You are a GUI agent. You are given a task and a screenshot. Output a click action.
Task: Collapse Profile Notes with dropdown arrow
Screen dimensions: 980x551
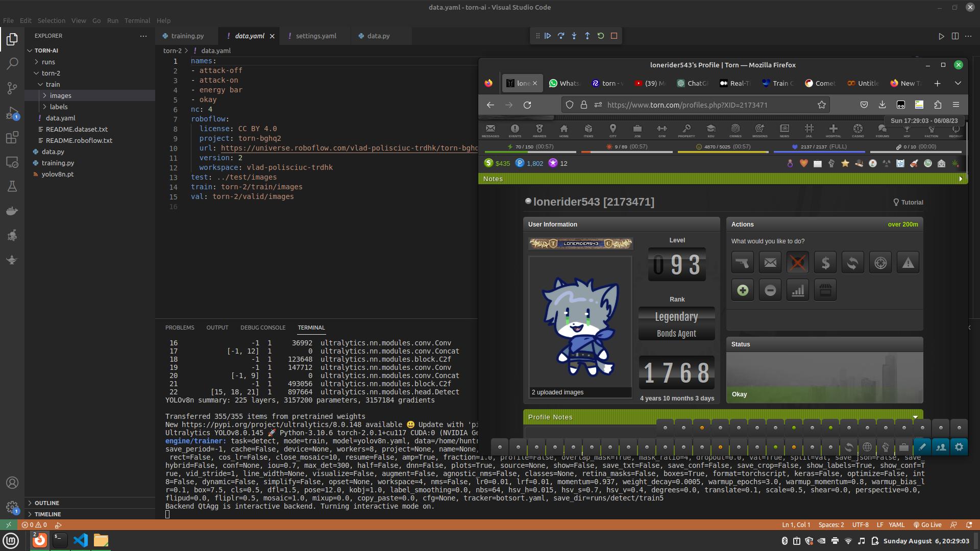click(915, 417)
